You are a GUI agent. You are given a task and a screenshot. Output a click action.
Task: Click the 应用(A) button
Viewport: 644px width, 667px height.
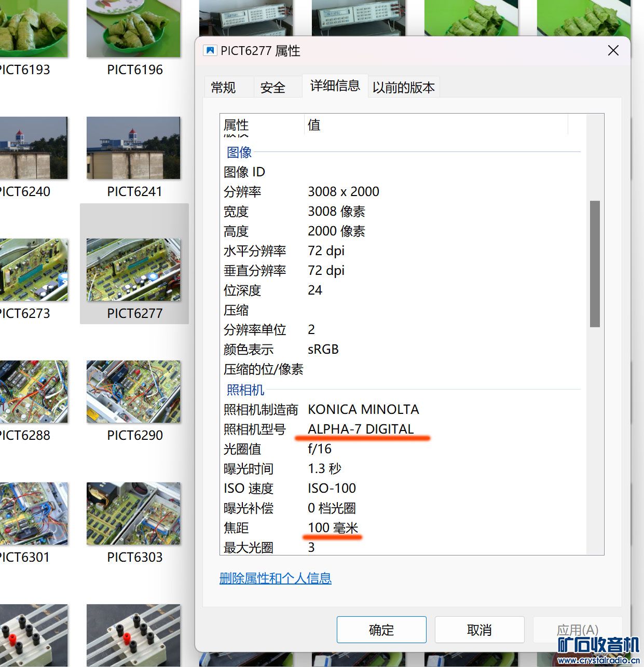point(578,630)
